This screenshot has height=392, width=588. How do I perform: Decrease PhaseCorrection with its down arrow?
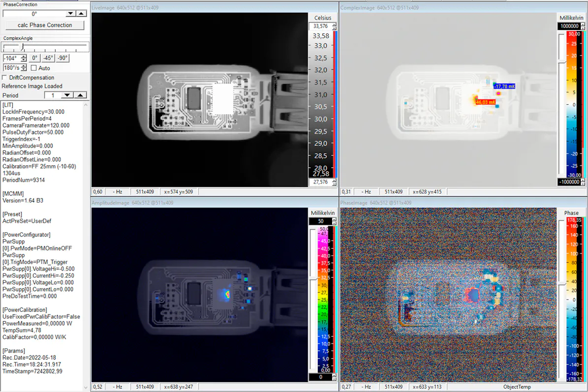pyautogui.click(x=70, y=13)
